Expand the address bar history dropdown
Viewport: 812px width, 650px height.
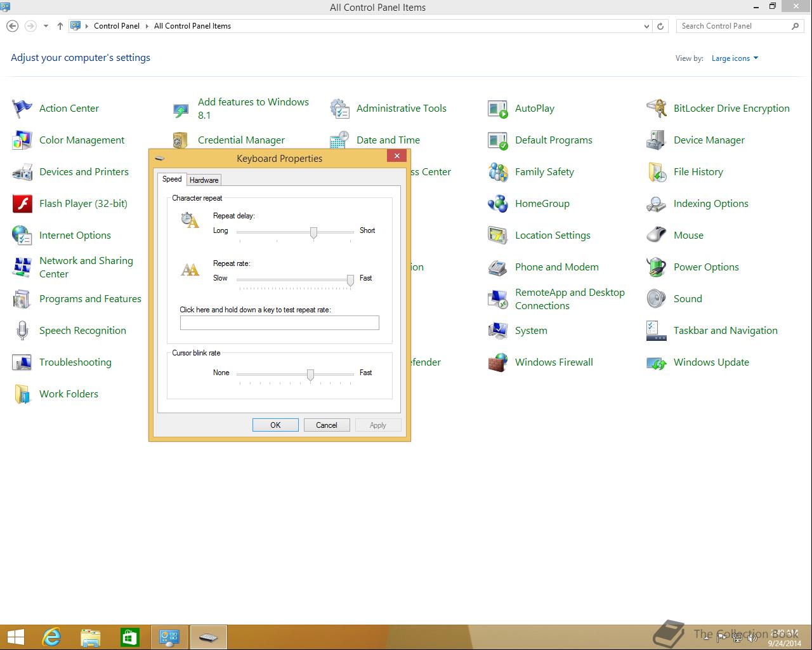pos(646,26)
